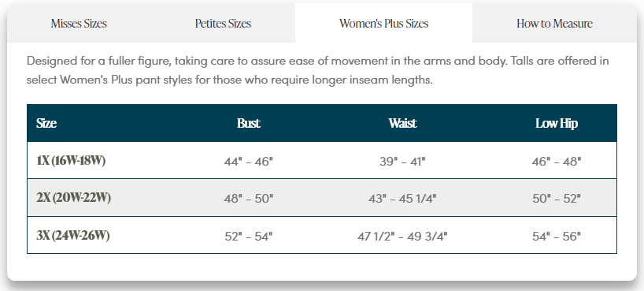Open the How to Measure tab
The width and height of the screenshot is (644, 291).
tap(554, 24)
